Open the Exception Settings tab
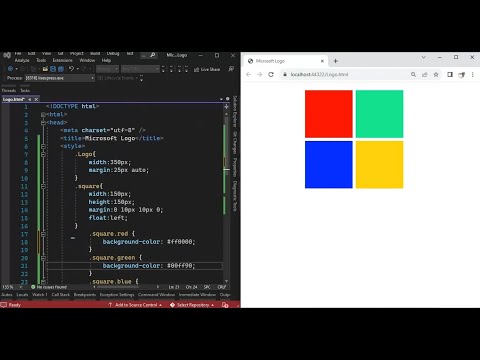The image size is (480, 360). coord(117,295)
